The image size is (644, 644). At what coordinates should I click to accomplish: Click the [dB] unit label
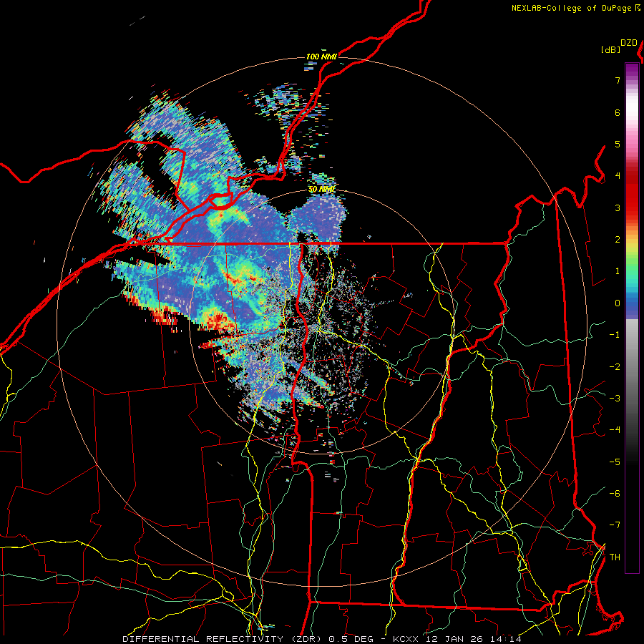pos(611,49)
